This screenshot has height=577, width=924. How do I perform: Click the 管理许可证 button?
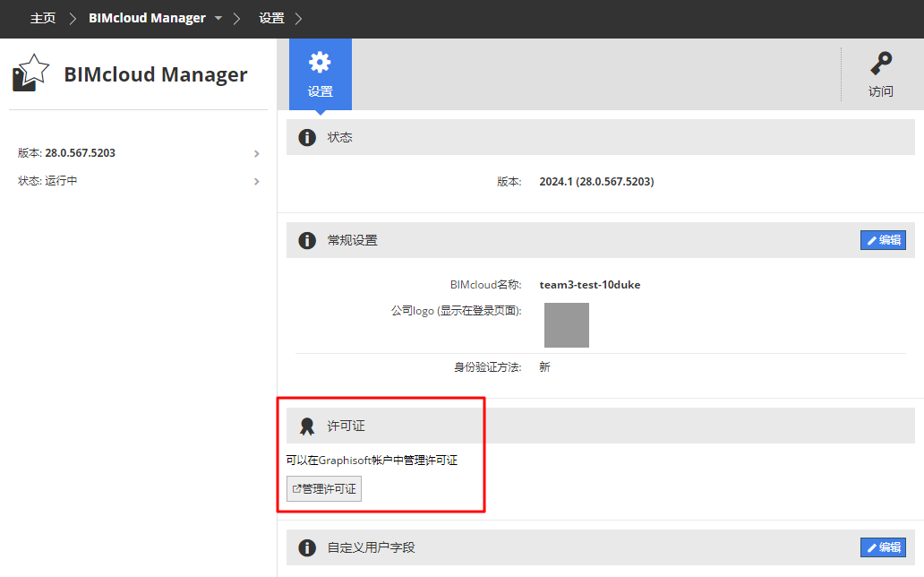click(x=324, y=489)
